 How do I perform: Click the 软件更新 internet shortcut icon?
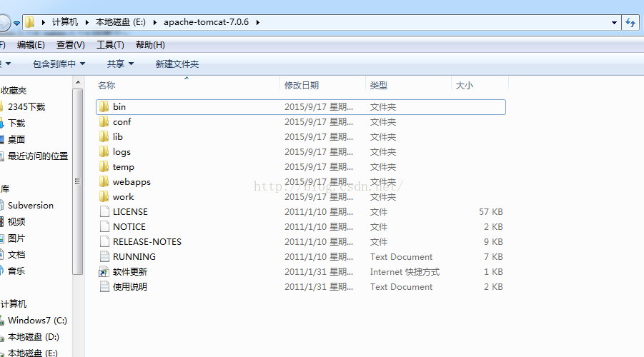[x=104, y=272]
